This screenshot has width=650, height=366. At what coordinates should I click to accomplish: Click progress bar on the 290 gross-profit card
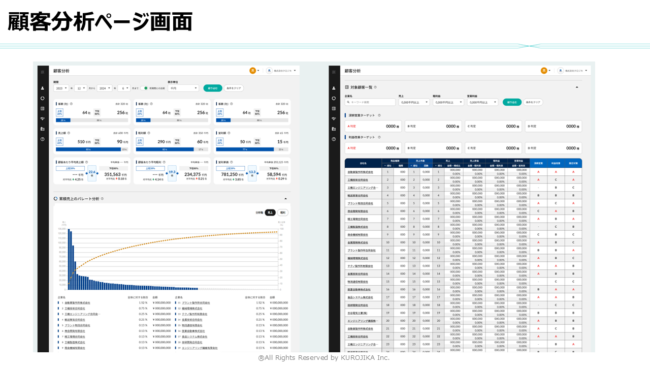coord(172,149)
